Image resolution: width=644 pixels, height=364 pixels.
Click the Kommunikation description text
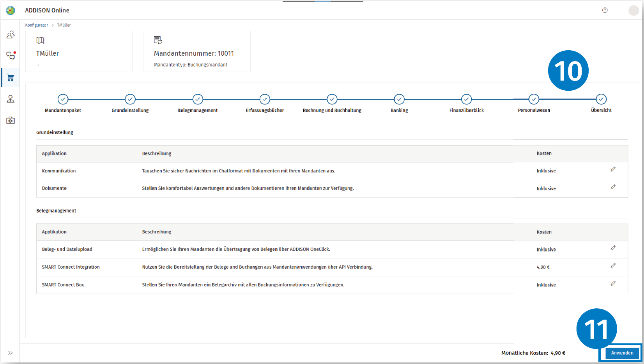[239, 171]
